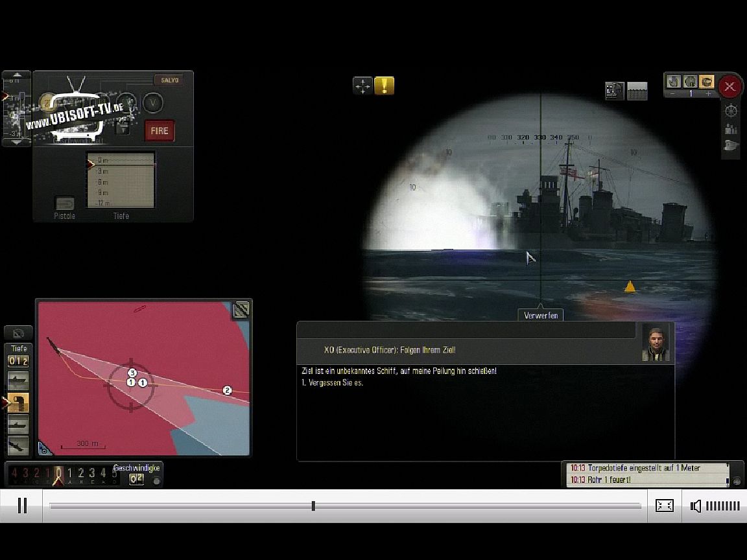Viewport: 747px width, 560px height.
Task: Click the four-way move arrows icon
Action: [362, 86]
